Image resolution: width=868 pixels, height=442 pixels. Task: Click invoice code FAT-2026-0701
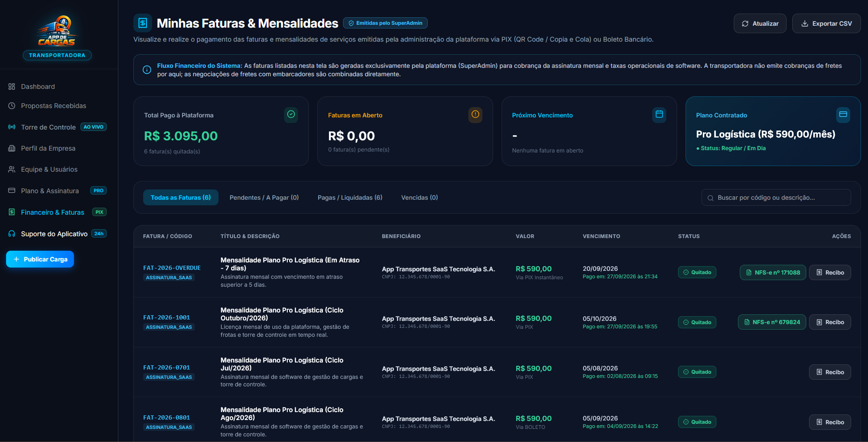167,368
